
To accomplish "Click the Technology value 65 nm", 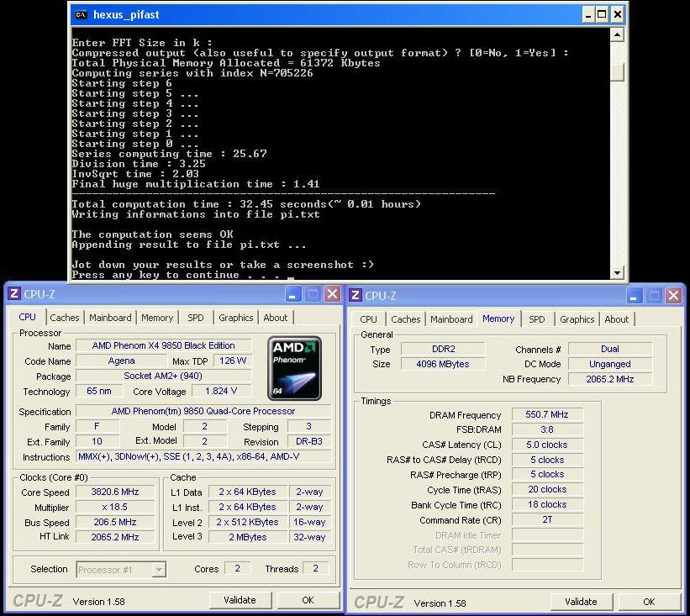I will pos(98,391).
